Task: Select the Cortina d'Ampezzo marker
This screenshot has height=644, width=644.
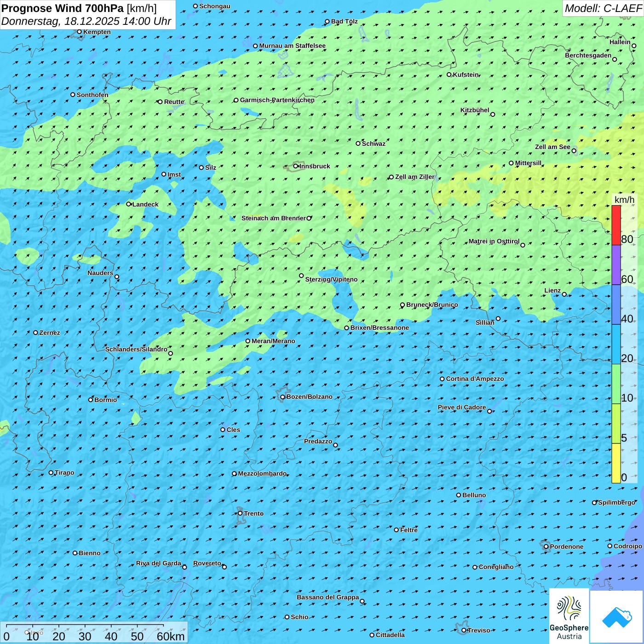Action: tap(442, 379)
